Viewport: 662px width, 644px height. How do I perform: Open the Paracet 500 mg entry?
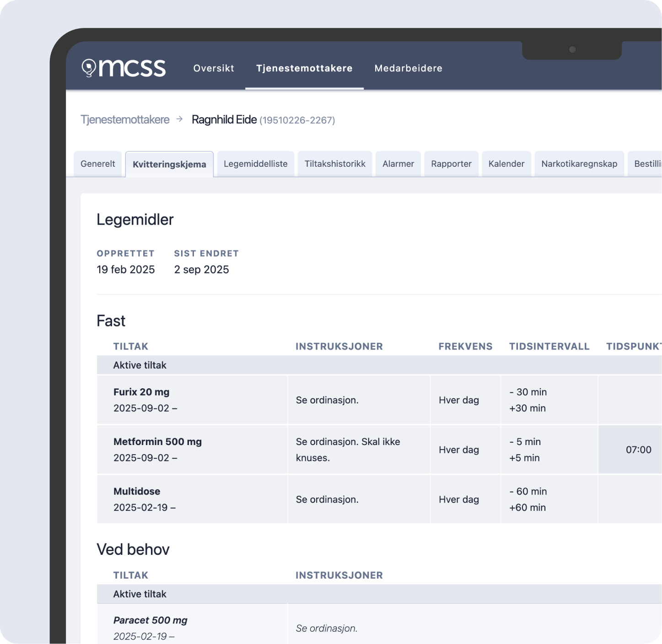pyautogui.click(x=150, y=620)
